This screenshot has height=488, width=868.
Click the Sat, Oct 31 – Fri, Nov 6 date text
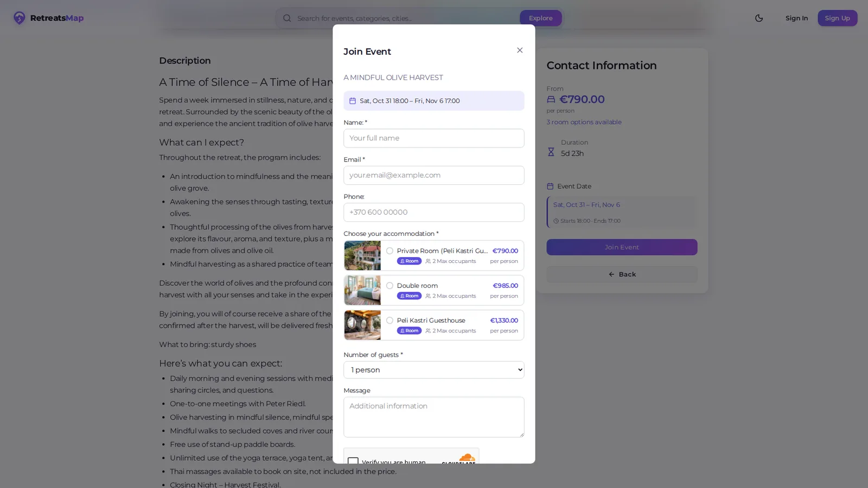(586, 205)
